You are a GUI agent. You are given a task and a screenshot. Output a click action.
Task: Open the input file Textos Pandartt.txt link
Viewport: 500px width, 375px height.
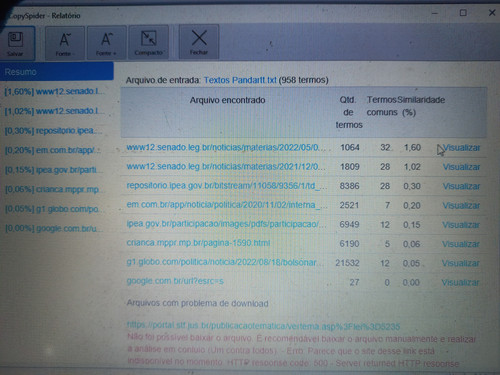(x=240, y=80)
